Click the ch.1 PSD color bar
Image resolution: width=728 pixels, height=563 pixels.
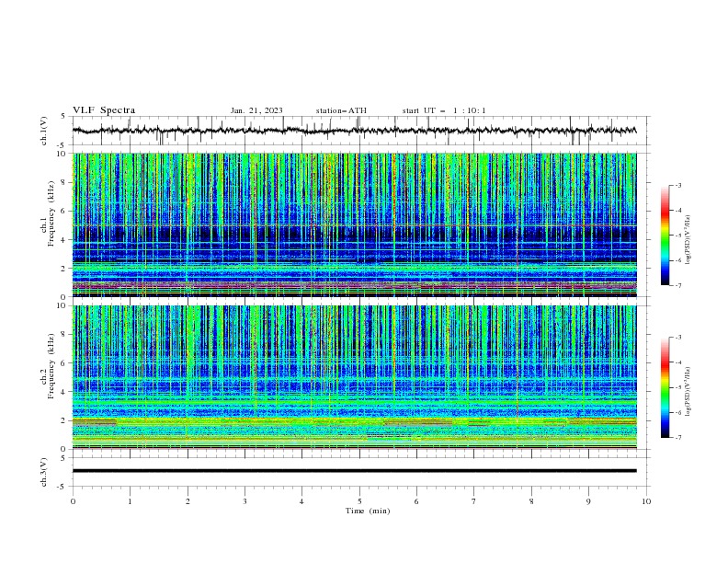click(x=665, y=236)
